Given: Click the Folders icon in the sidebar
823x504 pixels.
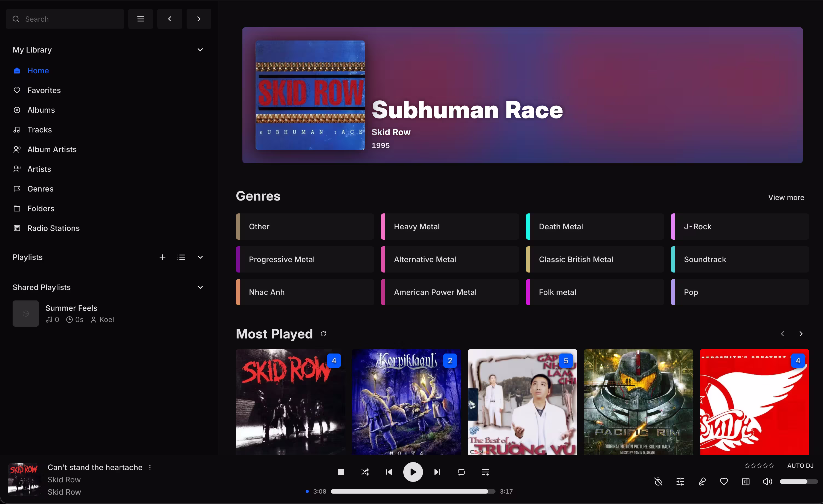Looking at the screenshot, I should tap(17, 208).
